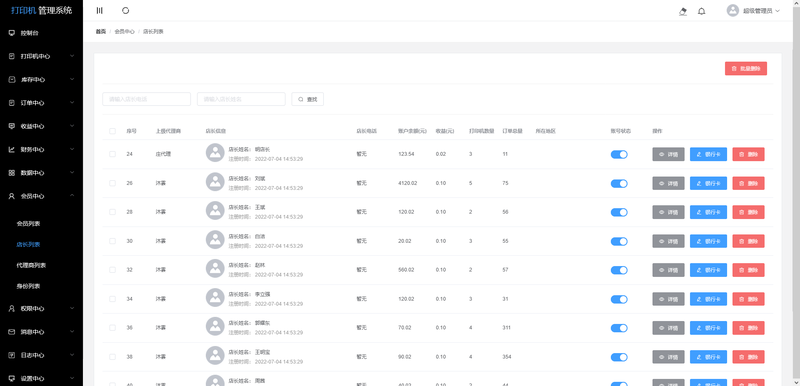This screenshot has width=800, height=386.
Task: Select 店长列表 submenu item
Action: tap(29, 244)
